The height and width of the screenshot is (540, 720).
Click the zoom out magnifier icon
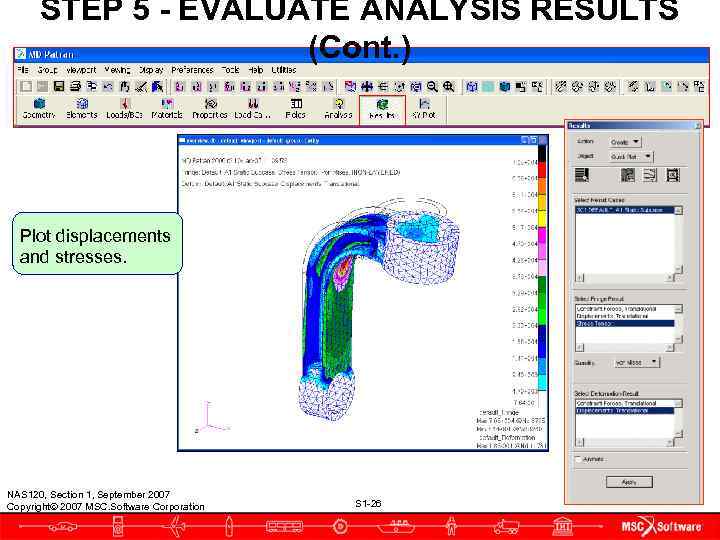pyautogui.click(x=432, y=86)
